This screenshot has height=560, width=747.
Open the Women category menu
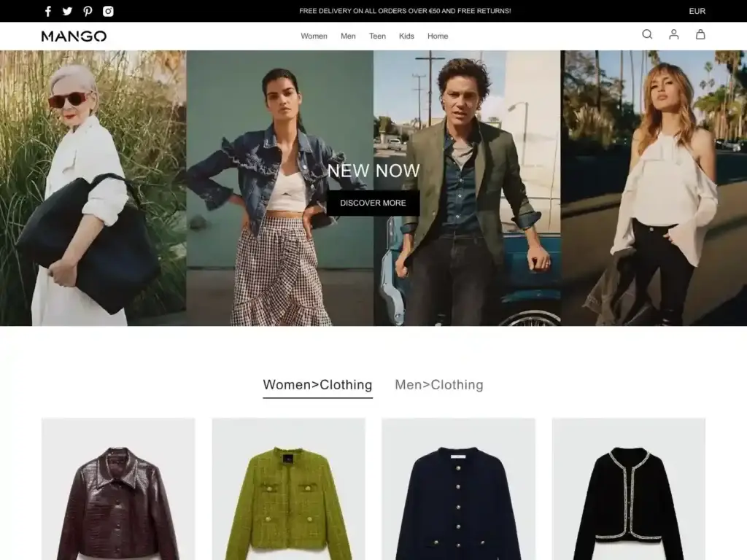pyautogui.click(x=314, y=36)
